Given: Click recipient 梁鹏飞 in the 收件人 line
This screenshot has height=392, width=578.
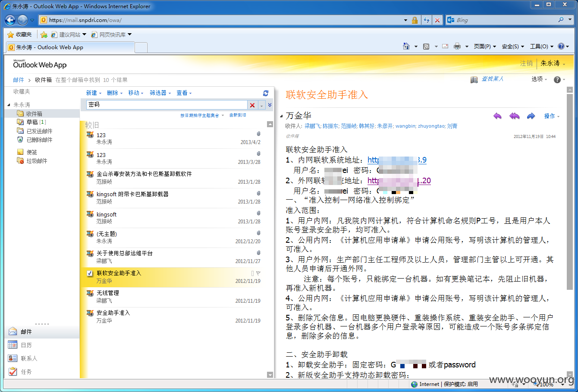Looking at the screenshot, I should [x=312, y=126].
